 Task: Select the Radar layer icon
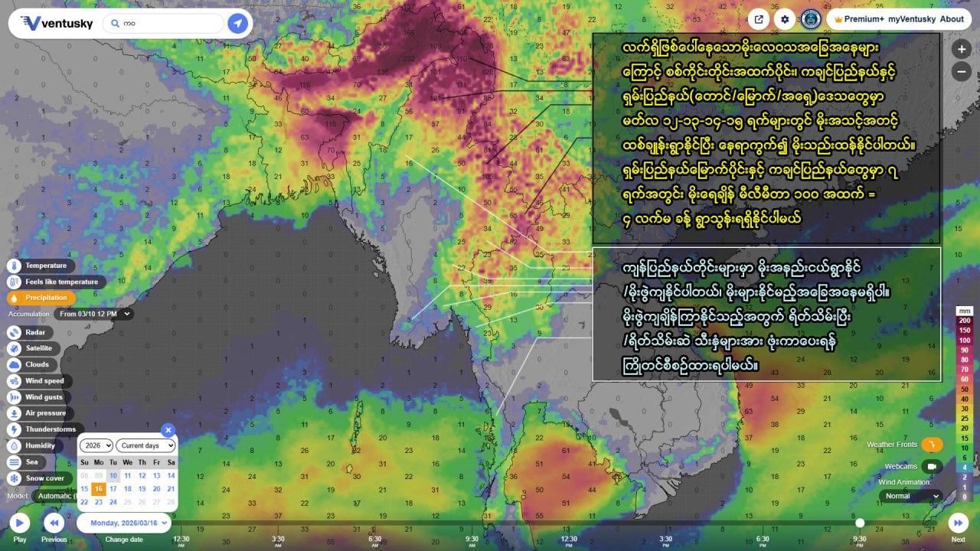pyautogui.click(x=15, y=332)
